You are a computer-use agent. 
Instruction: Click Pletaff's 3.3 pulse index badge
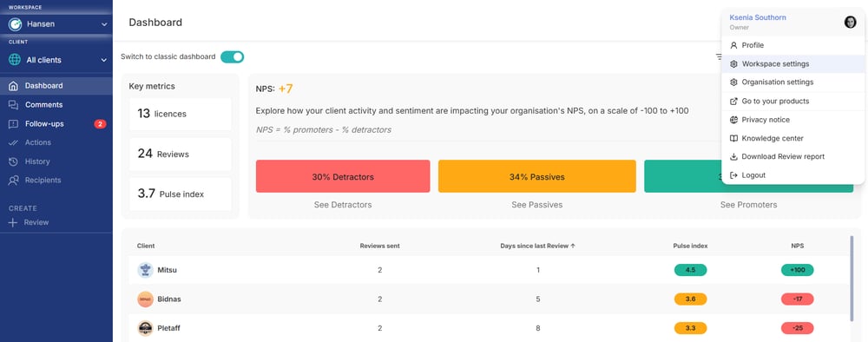click(x=690, y=328)
